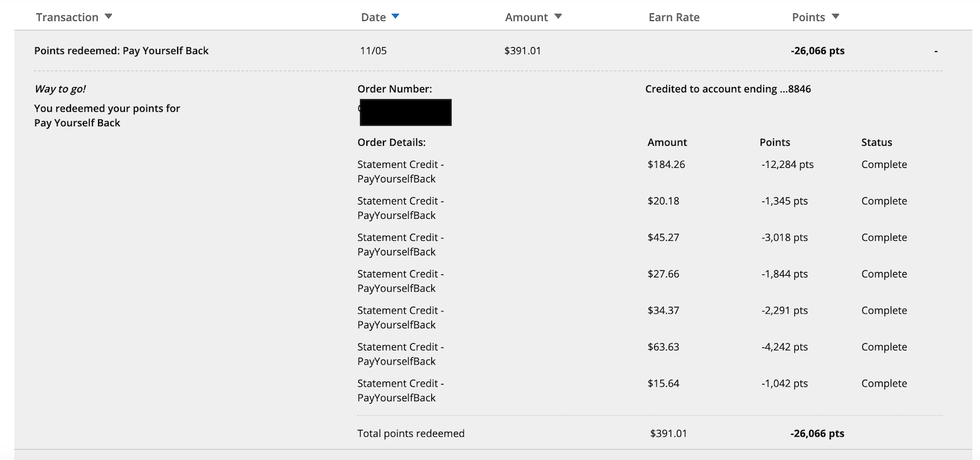Click the Order Details heading

pyautogui.click(x=391, y=142)
